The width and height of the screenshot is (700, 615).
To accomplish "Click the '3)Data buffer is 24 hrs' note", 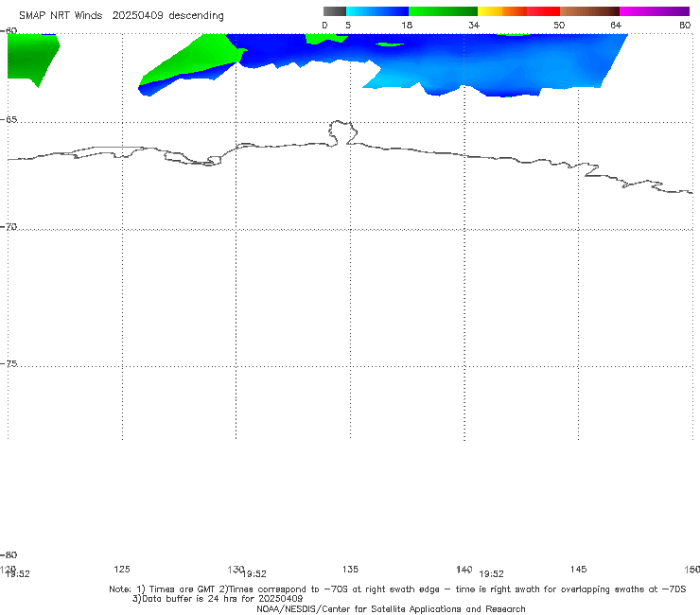I will click(218, 599).
